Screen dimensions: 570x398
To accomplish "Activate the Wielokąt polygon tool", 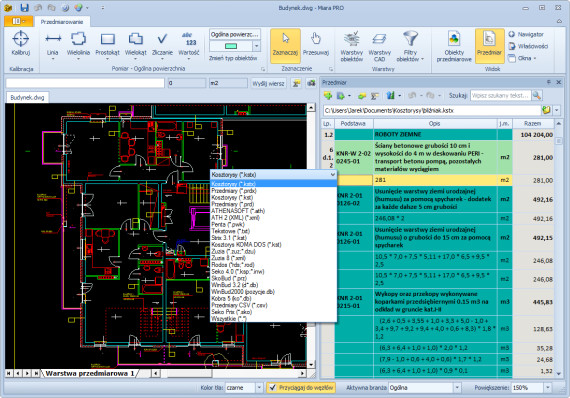I will coord(136,44).
